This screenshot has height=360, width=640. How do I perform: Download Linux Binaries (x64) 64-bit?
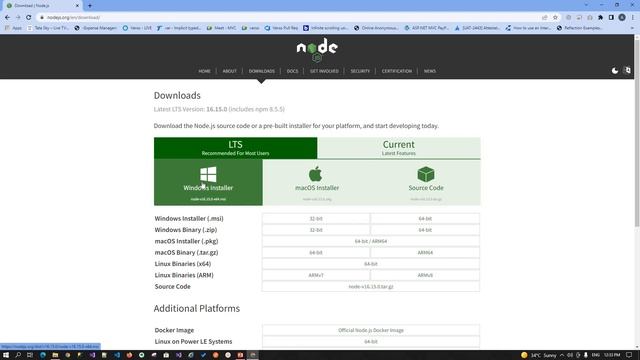(371, 264)
